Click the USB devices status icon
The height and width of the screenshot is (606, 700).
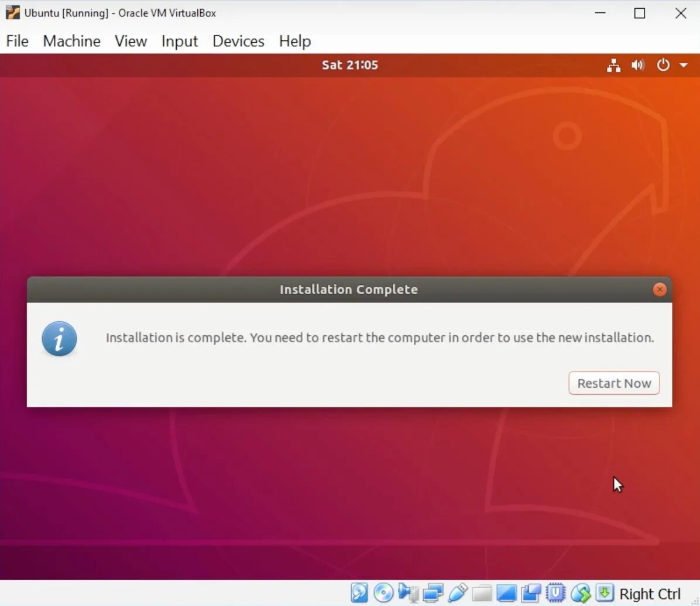457,593
